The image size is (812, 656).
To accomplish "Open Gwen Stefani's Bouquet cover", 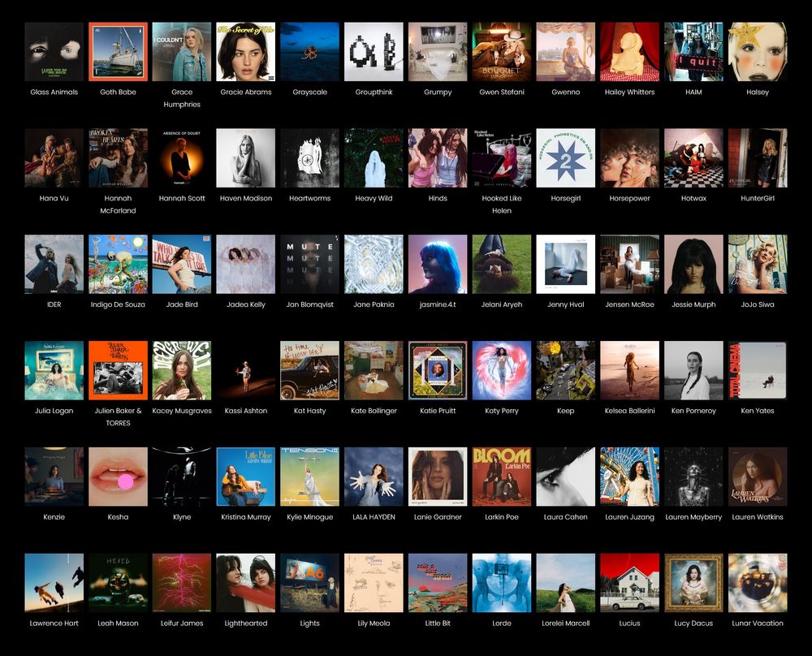I will pyautogui.click(x=502, y=52).
